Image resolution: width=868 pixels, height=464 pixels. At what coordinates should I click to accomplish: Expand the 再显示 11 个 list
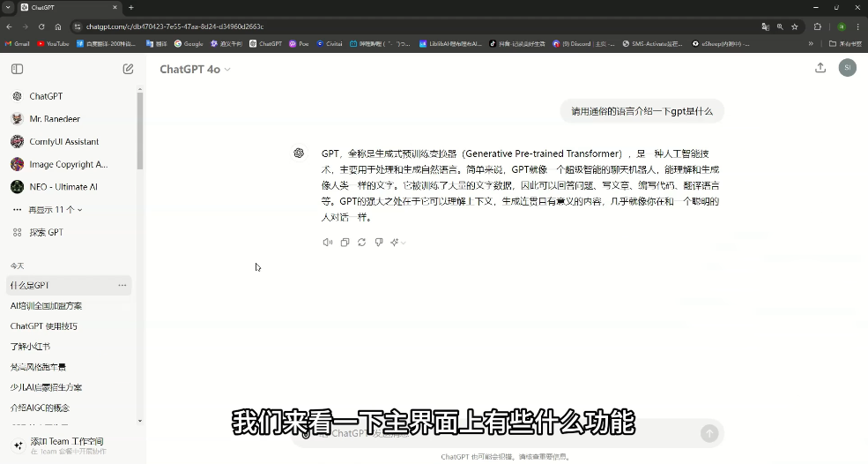pyautogui.click(x=55, y=210)
